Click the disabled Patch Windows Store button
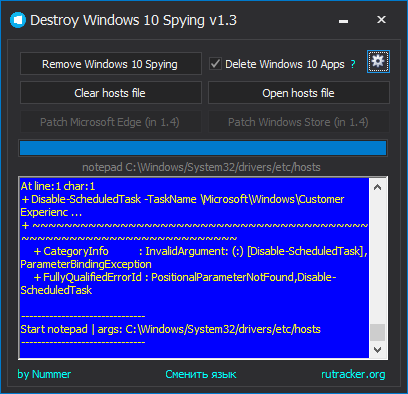This screenshot has width=408, height=394. [299, 122]
